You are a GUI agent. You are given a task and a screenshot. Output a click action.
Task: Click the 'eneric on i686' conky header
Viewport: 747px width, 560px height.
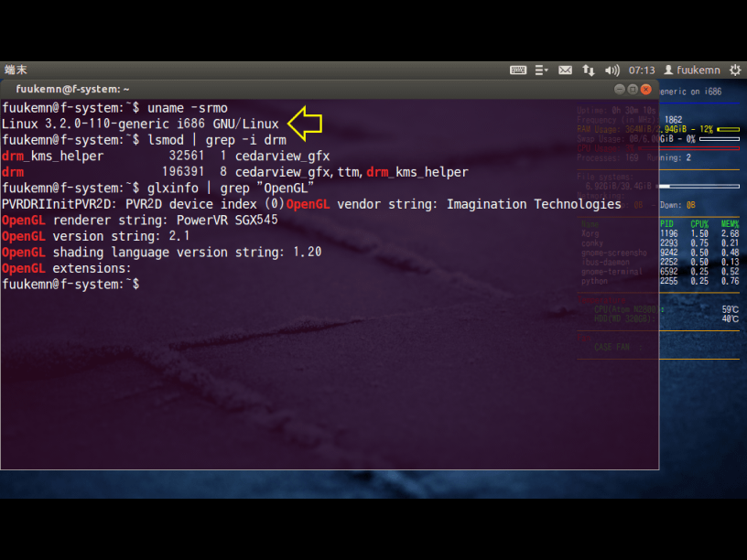[691, 92]
